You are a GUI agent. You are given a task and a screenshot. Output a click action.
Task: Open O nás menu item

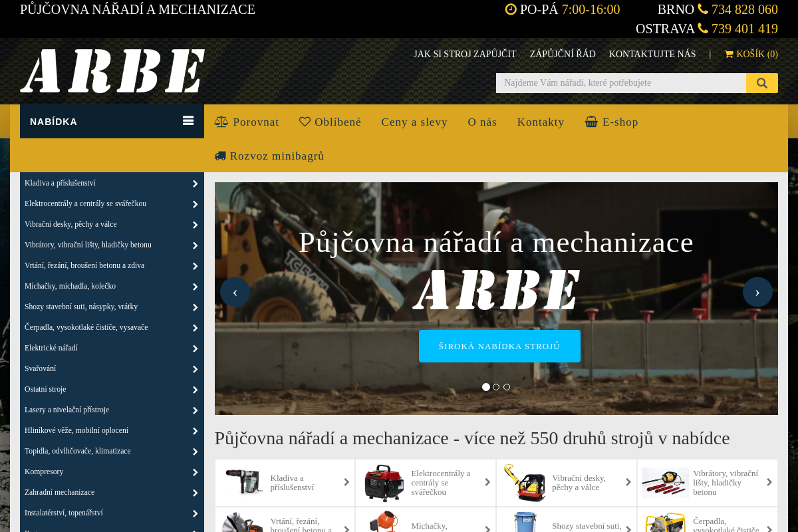pos(482,122)
